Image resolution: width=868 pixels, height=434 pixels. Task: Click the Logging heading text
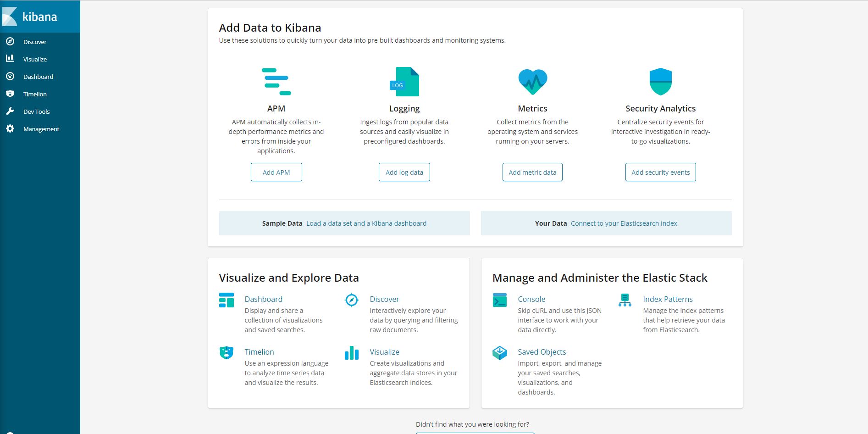click(x=404, y=108)
